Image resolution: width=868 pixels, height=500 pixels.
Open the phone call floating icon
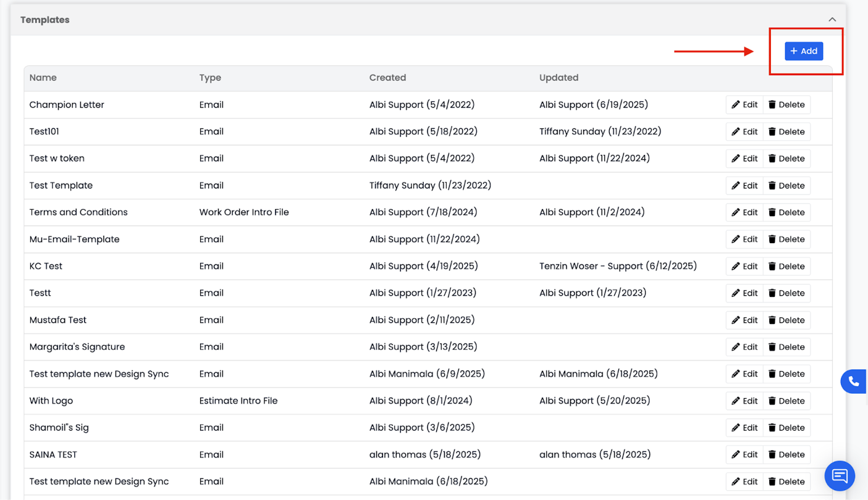point(854,381)
